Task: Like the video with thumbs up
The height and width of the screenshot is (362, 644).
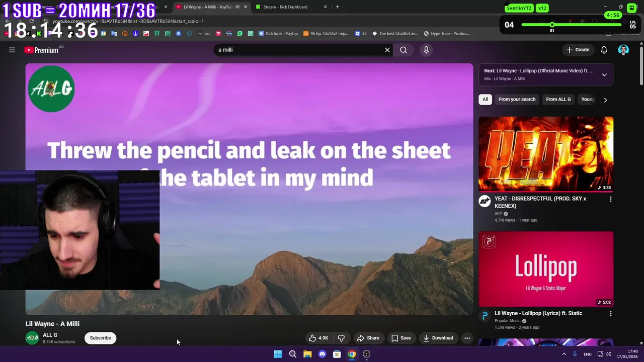Action: [318, 338]
